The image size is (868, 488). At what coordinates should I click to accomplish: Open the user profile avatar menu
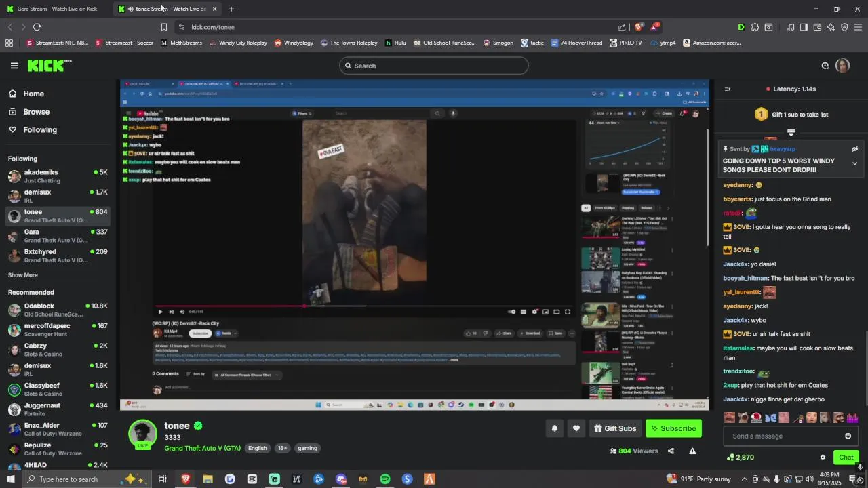842,66
